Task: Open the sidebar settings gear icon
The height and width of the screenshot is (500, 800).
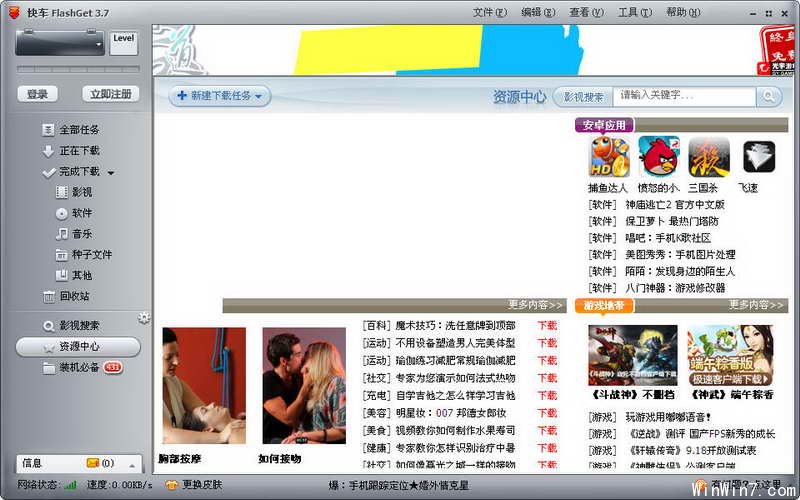Action: (x=144, y=318)
